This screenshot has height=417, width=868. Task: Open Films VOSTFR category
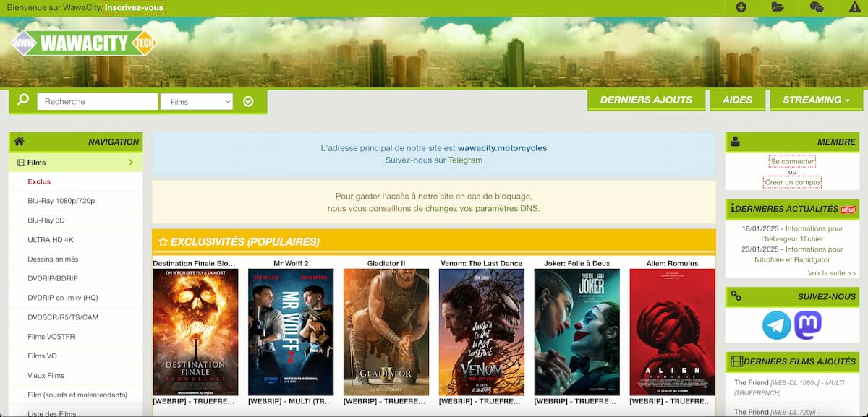51,337
